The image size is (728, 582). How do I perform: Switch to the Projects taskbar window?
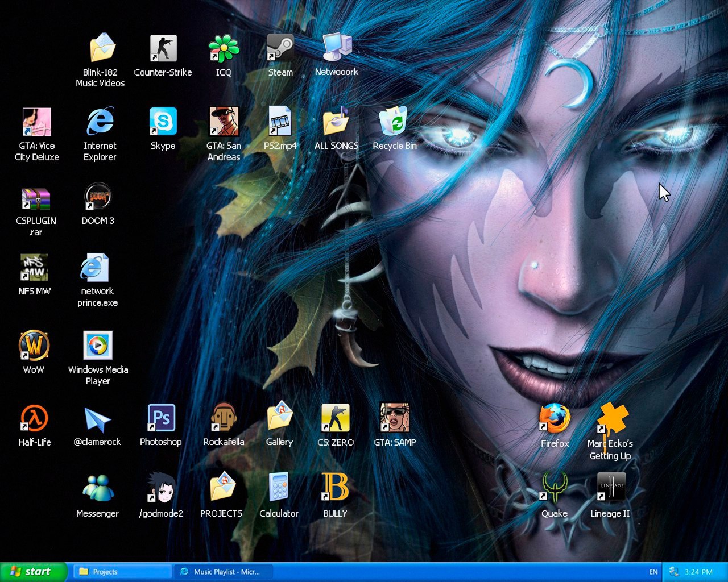click(123, 572)
